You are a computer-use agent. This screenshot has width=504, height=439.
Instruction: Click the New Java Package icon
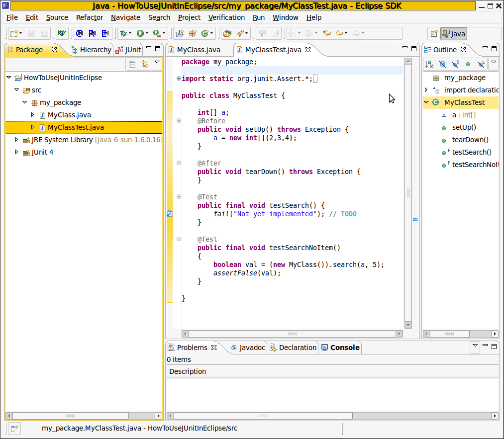pos(193,33)
